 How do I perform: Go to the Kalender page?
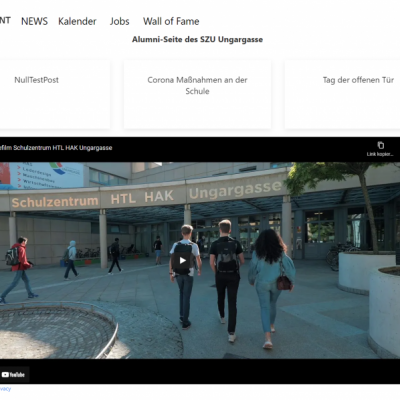pyautogui.click(x=77, y=21)
